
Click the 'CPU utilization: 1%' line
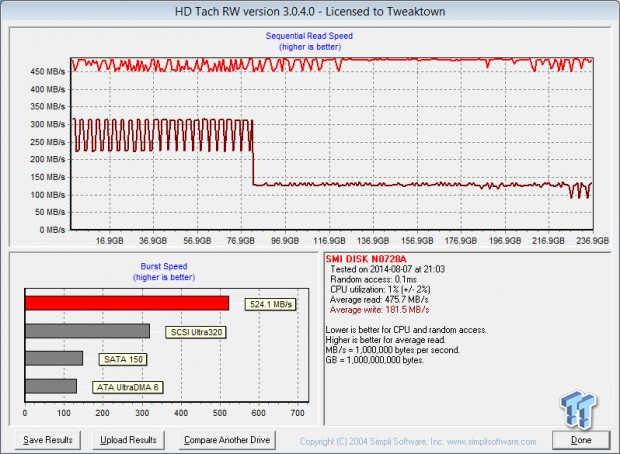(380, 289)
